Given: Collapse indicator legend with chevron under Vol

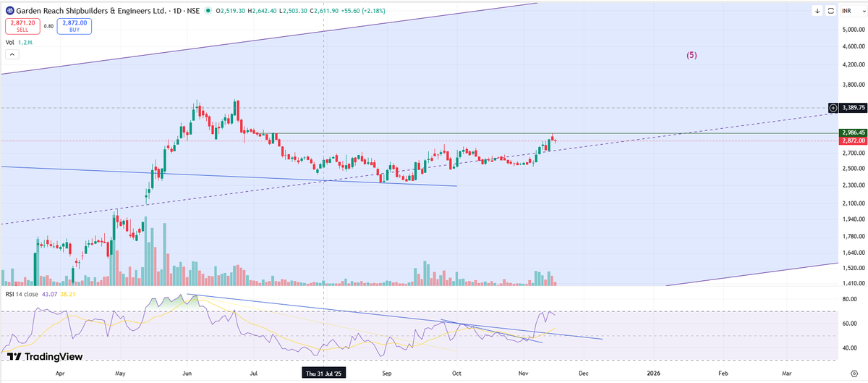Looking at the screenshot, I should [12, 53].
